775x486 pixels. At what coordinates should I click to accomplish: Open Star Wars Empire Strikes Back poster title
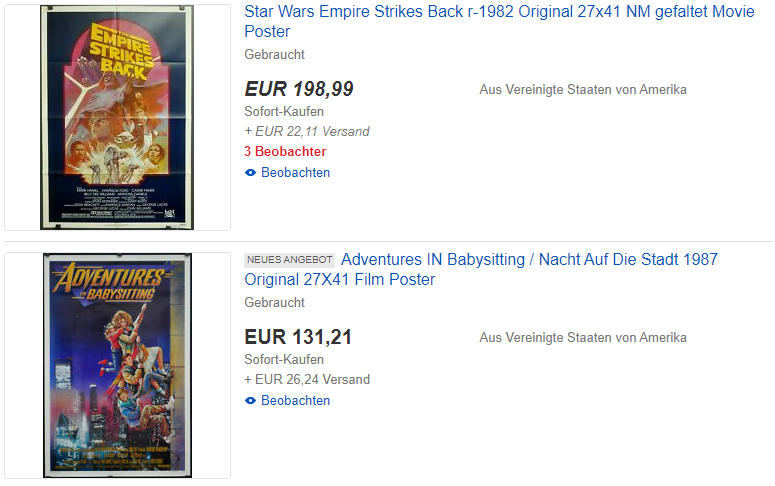(499, 21)
